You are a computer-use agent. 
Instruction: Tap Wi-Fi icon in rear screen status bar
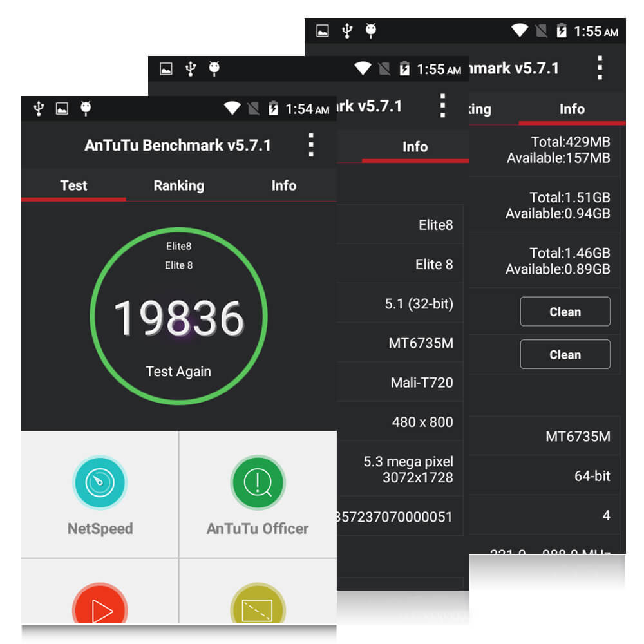pos(520,31)
